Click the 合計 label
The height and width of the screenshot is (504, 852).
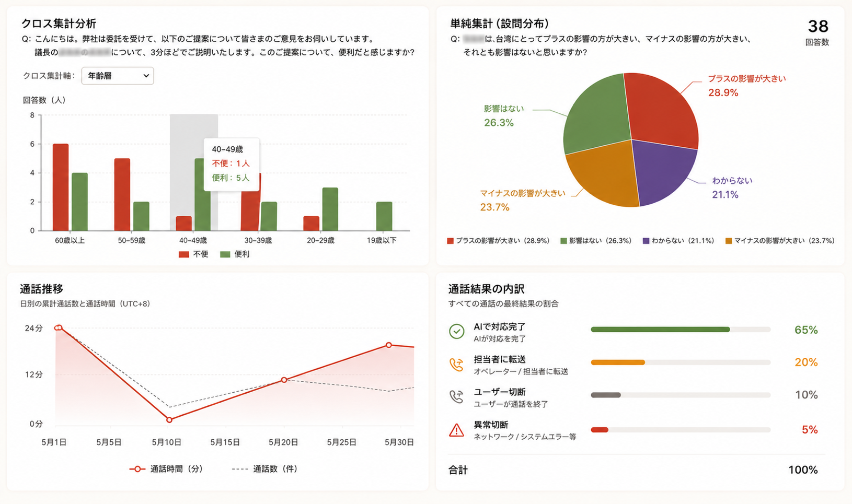coord(458,470)
